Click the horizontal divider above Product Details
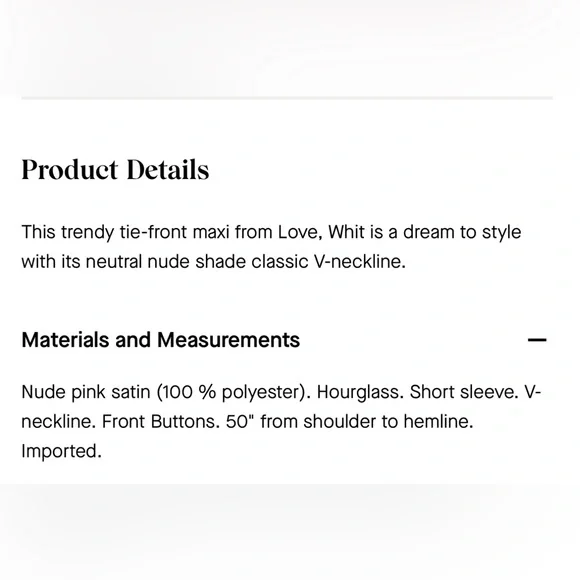This screenshot has height=580, width=580. pos(287,98)
